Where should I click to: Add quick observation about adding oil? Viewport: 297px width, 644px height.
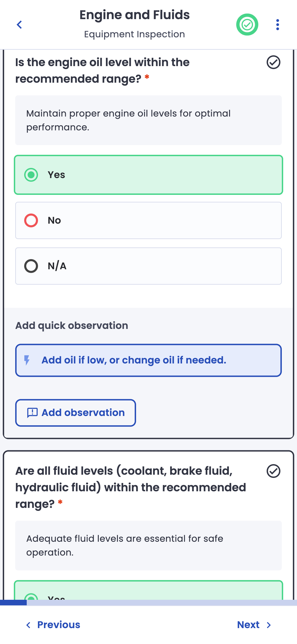click(x=148, y=360)
